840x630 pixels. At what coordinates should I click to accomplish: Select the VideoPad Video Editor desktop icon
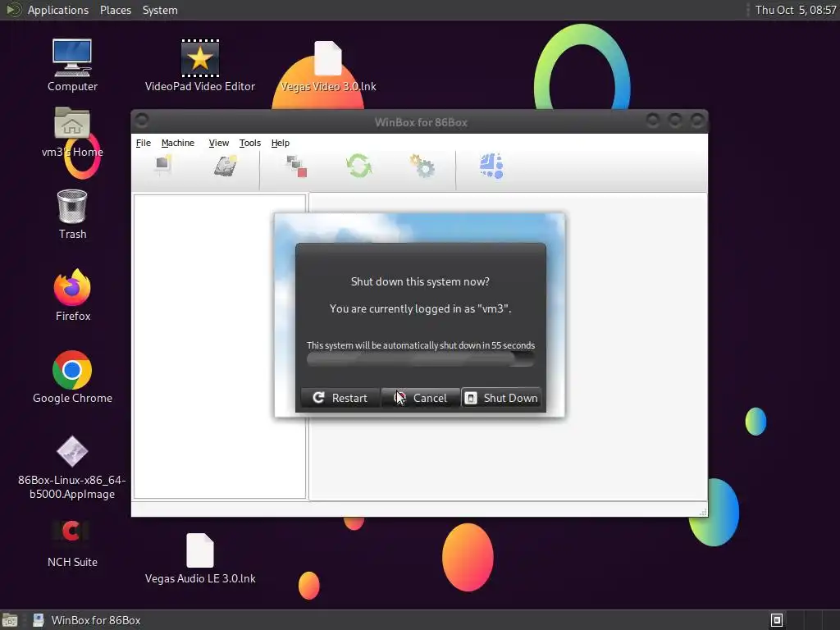[x=200, y=66]
